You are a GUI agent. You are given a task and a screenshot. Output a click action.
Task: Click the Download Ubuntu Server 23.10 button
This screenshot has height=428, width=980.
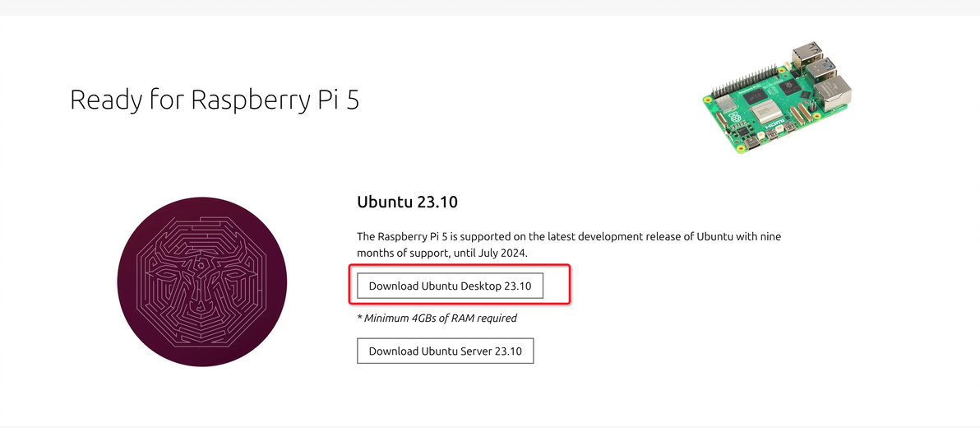445,351
